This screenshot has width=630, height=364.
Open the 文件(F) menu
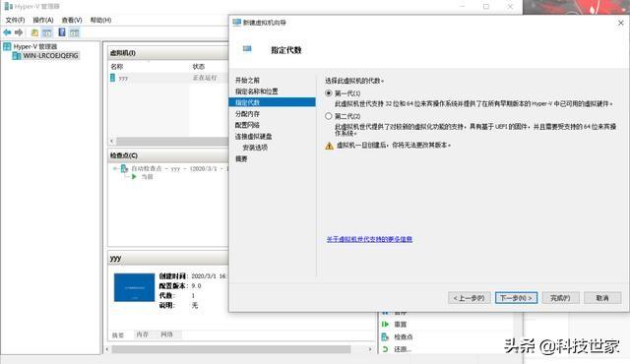pyautogui.click(x=15, y=20)
